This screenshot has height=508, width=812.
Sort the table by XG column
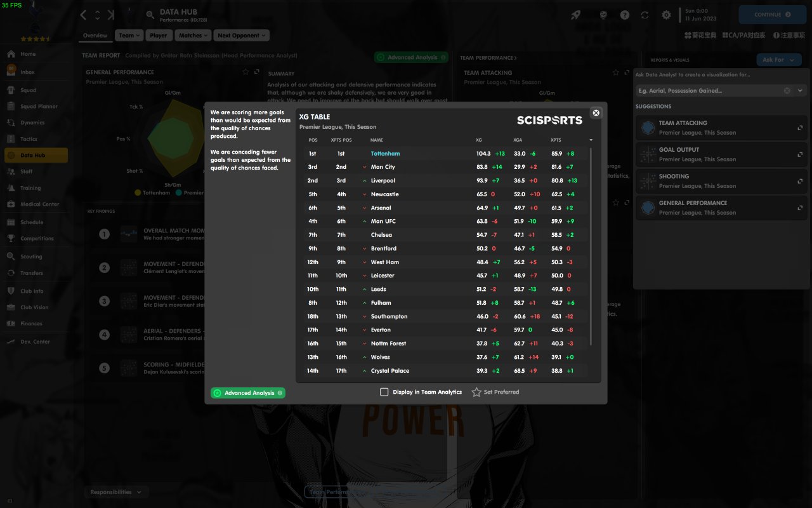[479, 140]
